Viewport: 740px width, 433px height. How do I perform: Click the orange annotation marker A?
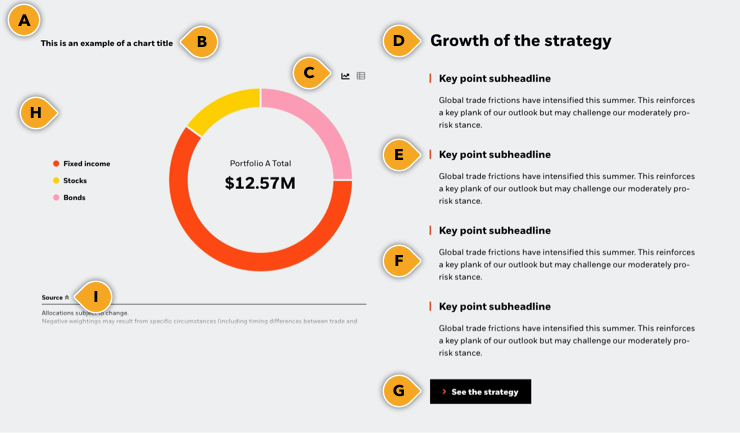[24, 20]
